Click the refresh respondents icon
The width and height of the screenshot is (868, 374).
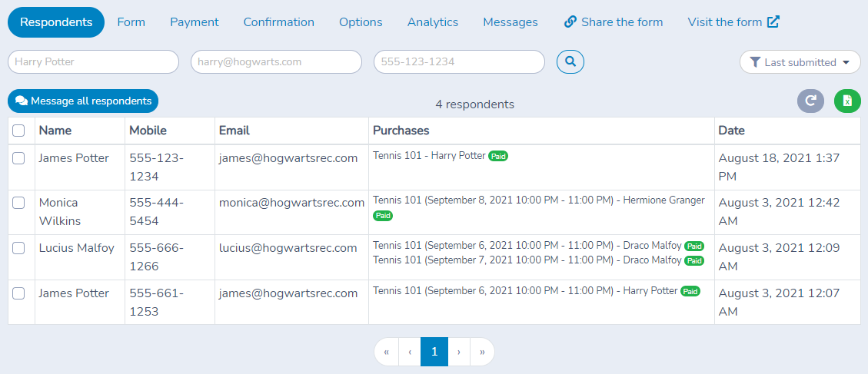coord(811,101)
